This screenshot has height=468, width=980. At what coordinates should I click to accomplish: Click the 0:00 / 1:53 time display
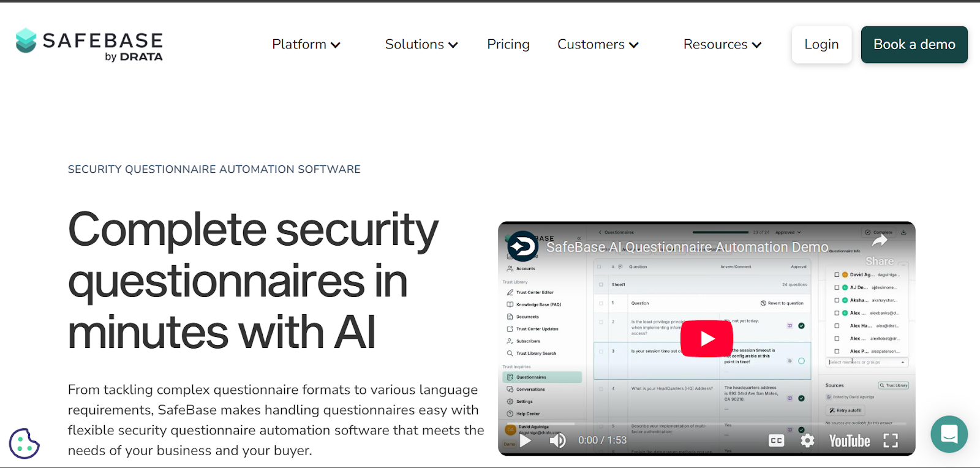coord(602,440)
